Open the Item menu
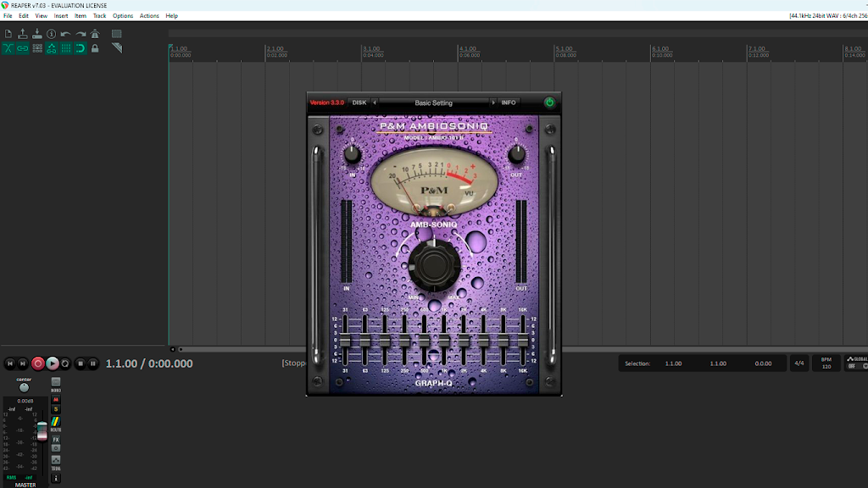This screenshot has height=488, width=868. 81,15
